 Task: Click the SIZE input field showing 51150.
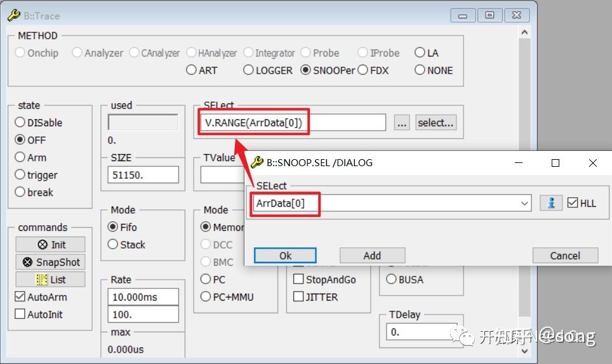click(x=143, y=175)
